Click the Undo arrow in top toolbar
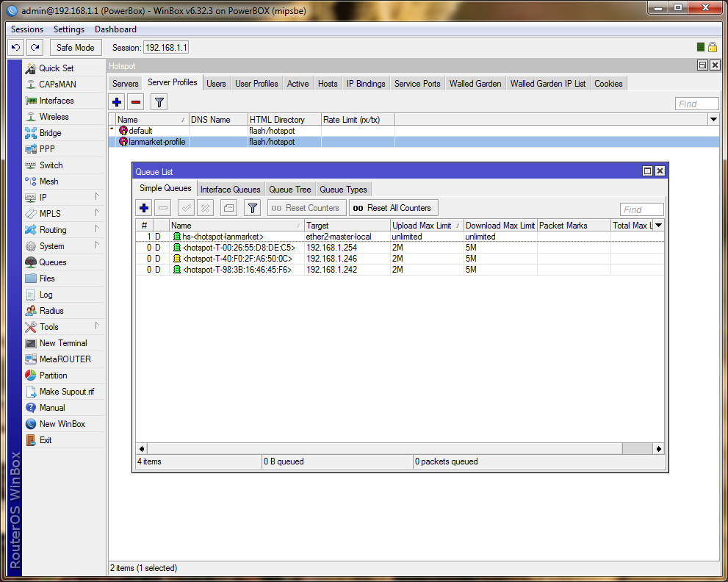Image resolution: width=728 pixels, height=582 pixels. coord(15,48)
